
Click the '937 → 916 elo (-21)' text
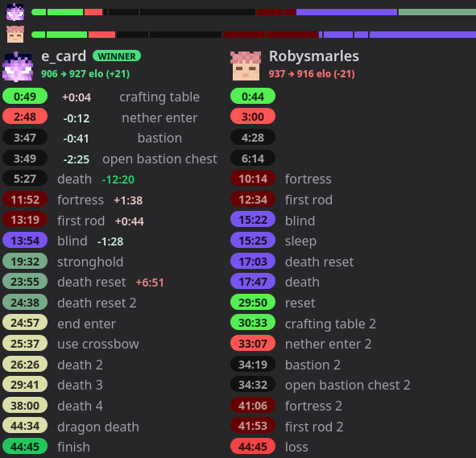[x=312, y=74]
